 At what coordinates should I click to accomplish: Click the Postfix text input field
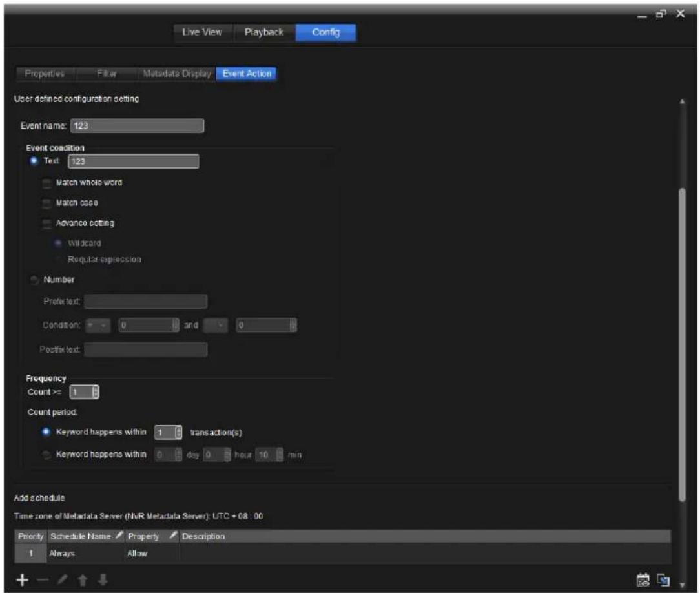pyautogui.click(x=146, y=349)
